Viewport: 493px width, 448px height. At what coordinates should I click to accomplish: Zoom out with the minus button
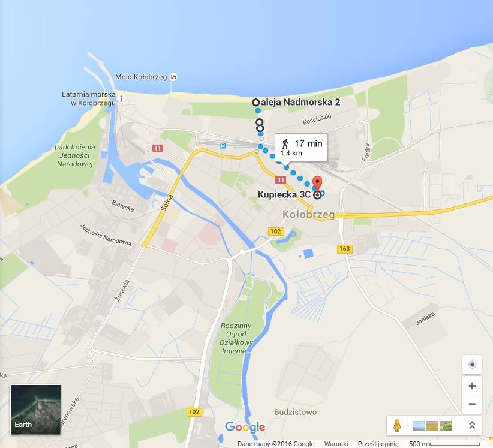tap(472, 404)
